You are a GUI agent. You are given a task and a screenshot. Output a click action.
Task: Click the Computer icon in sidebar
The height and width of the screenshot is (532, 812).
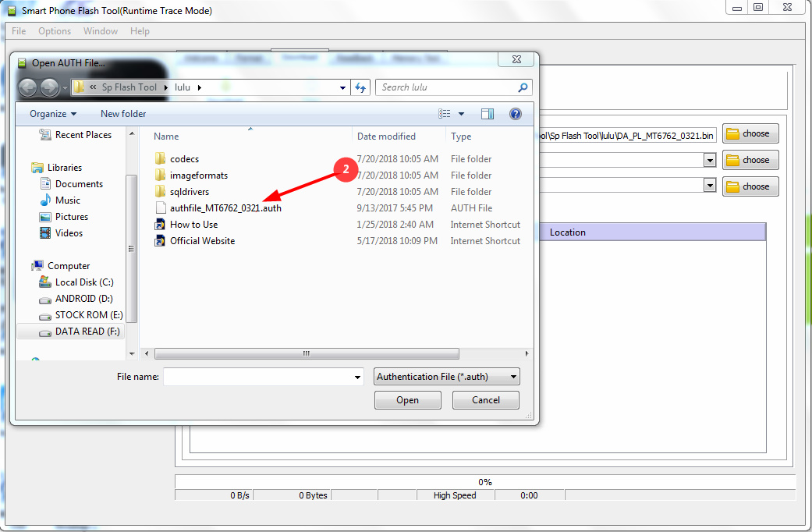37,266
